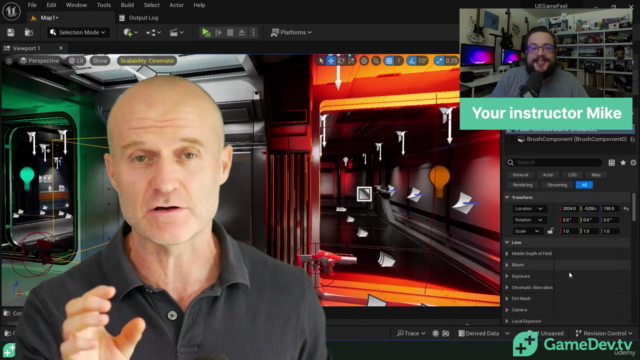Save the current level with floppy icon

(x=11, y=32)
